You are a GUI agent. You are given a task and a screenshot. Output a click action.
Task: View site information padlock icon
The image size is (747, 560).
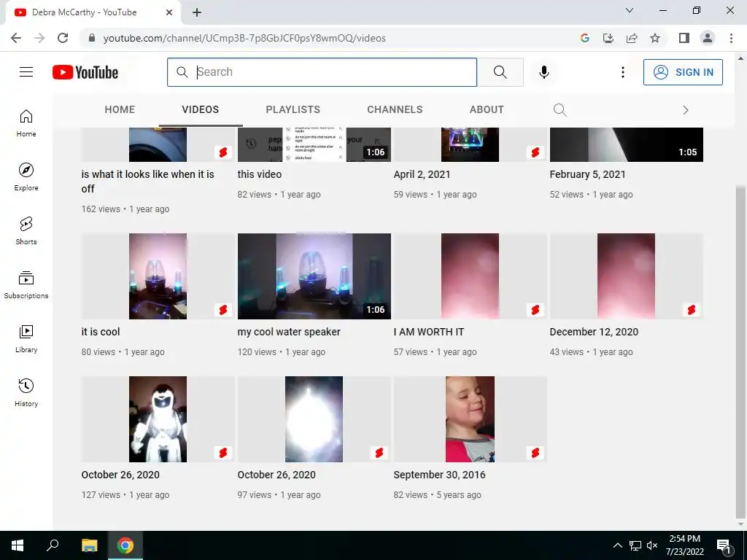92,38
